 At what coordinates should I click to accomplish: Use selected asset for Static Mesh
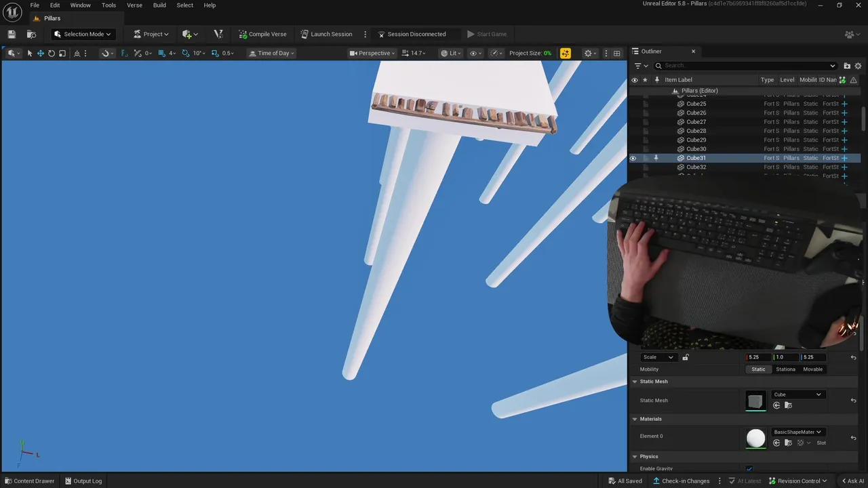[776, 405]
